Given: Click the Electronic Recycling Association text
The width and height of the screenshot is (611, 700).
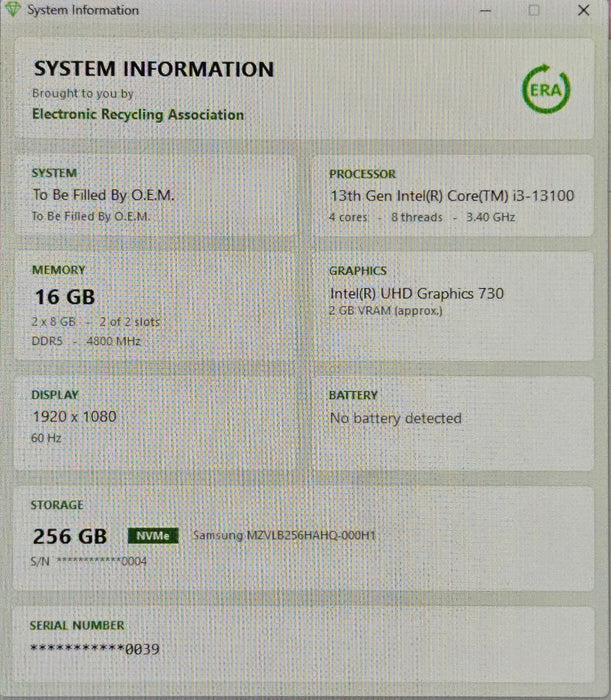Looking at the screenshot, I should pyautogui.click(x=138, y=114).
